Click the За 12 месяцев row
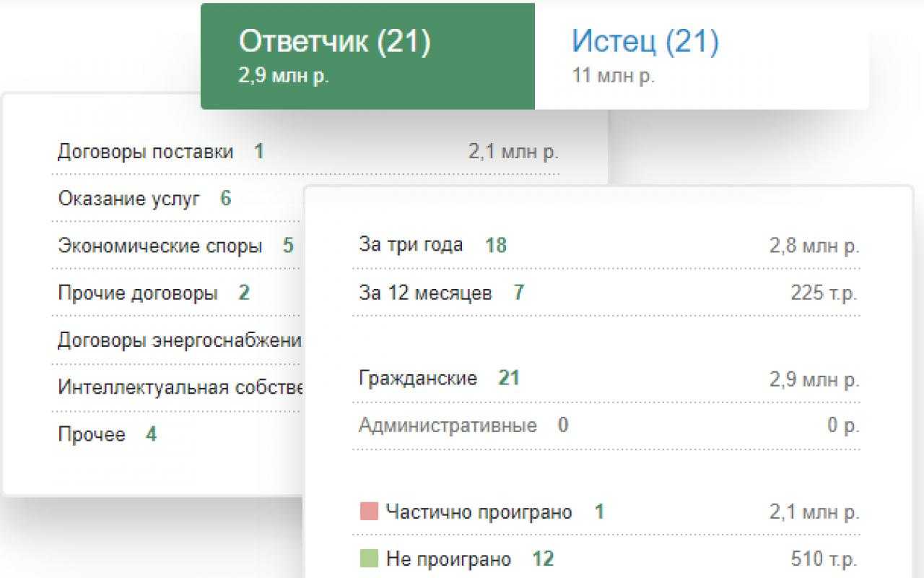 [606, 293]
